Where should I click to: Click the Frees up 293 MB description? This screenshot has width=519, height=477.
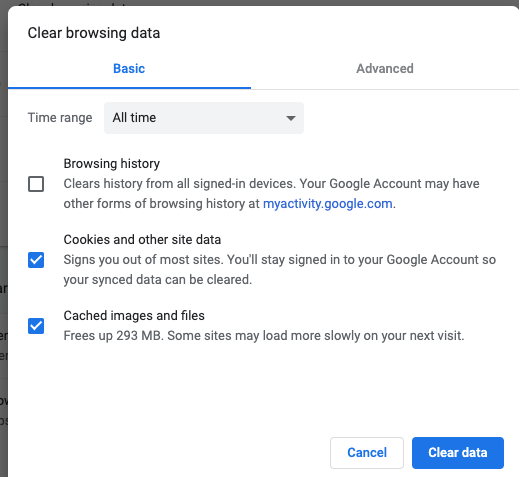[264, 336]
